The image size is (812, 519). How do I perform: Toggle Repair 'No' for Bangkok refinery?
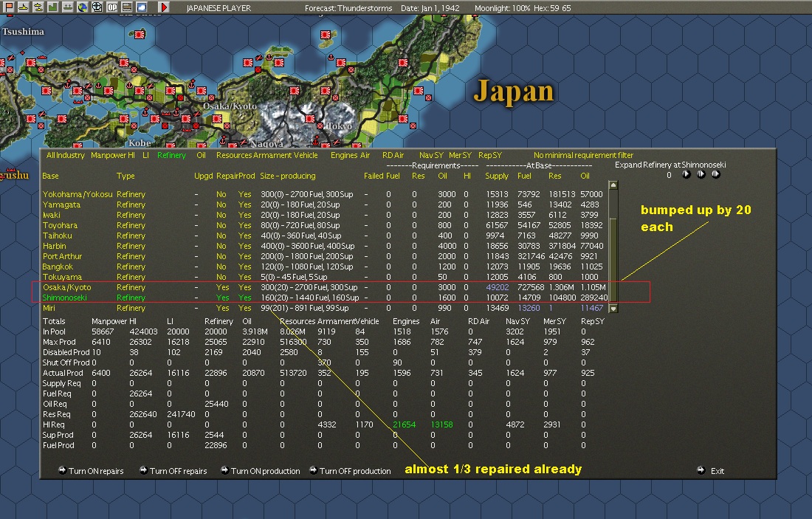pyautogui.click(x=221, y=267)
